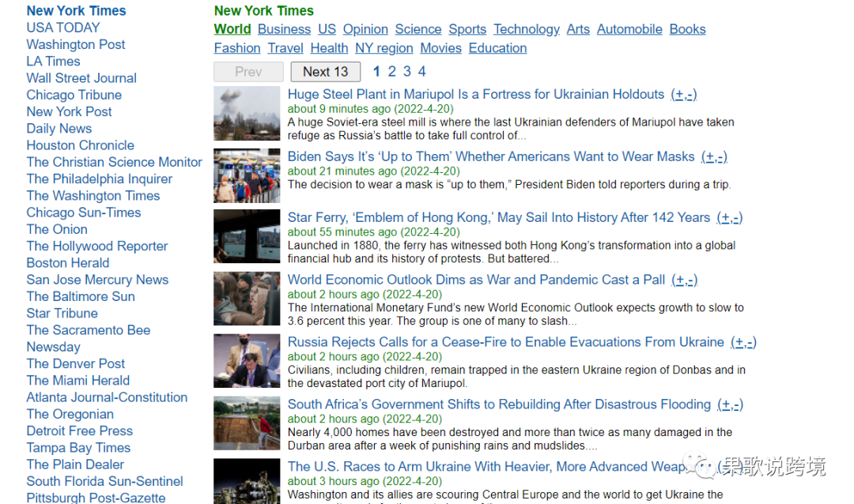The image size is (854, 504).
Task: Select San Jose Mercury News
Action: [97, 281]
